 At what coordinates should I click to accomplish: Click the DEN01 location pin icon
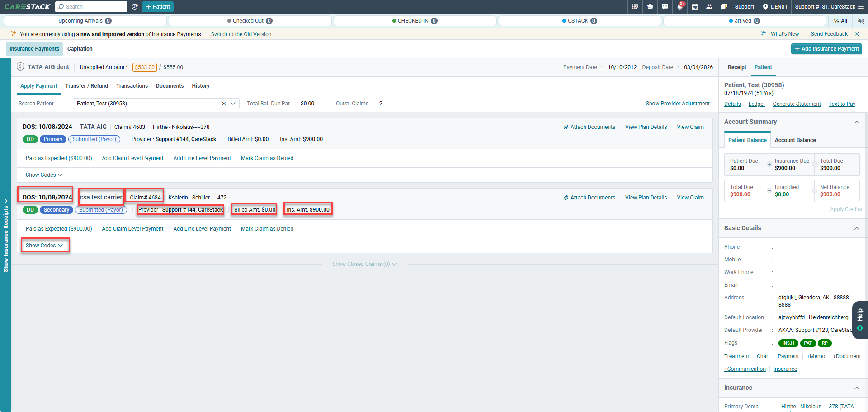[x=765, y=7]
